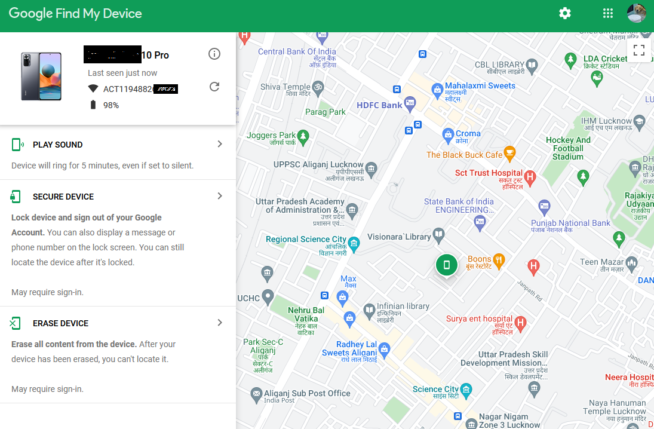Click the Erase Device icon
Screen dimensions: 654x429
tap(15, 323)
